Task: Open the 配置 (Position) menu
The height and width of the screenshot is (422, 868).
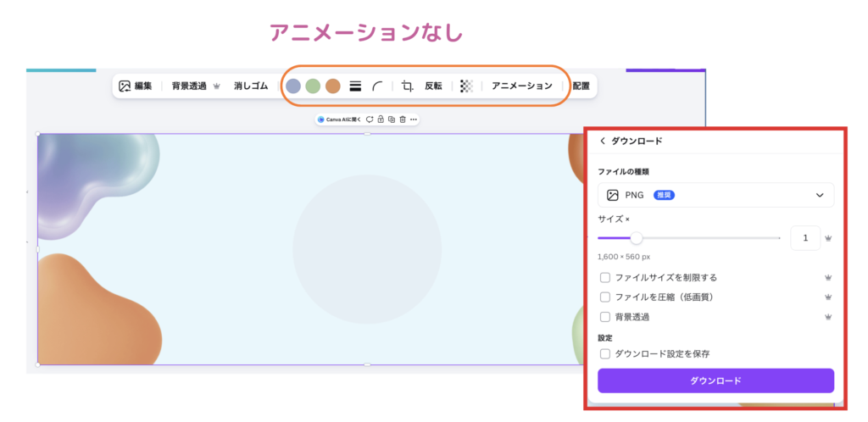Action: [x=581, y=86]
